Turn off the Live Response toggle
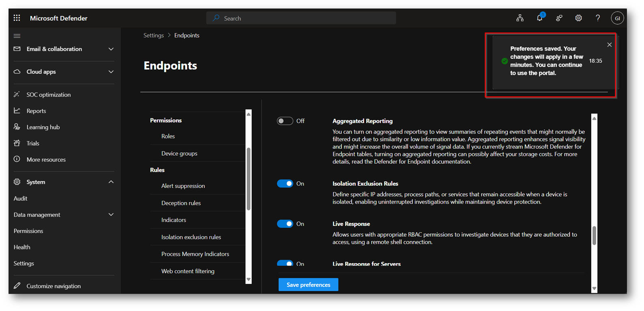644x311 pixels. tap(285, 224)
